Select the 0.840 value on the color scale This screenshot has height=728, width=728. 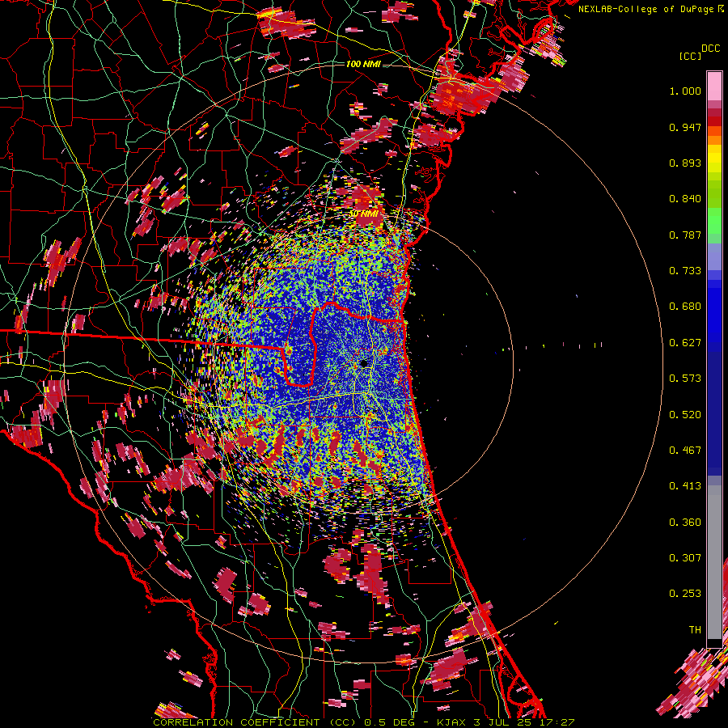pyautogui.click(x=685, y=199)
